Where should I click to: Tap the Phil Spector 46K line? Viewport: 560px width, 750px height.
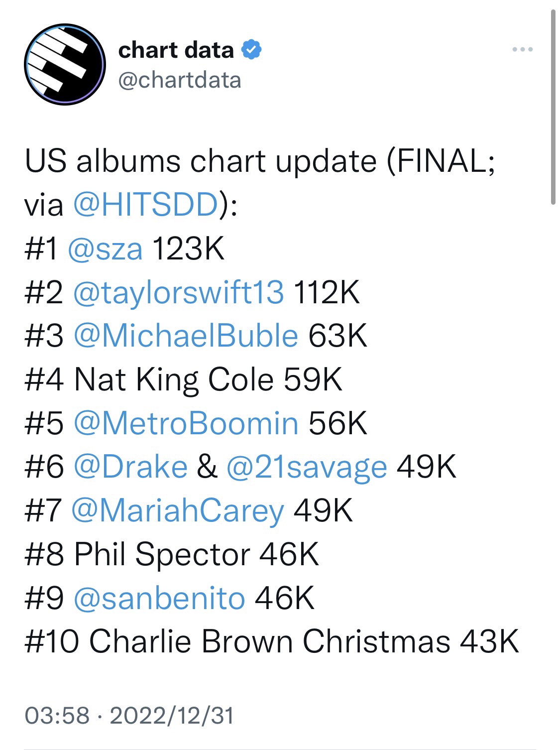click(x=172, y=554)
